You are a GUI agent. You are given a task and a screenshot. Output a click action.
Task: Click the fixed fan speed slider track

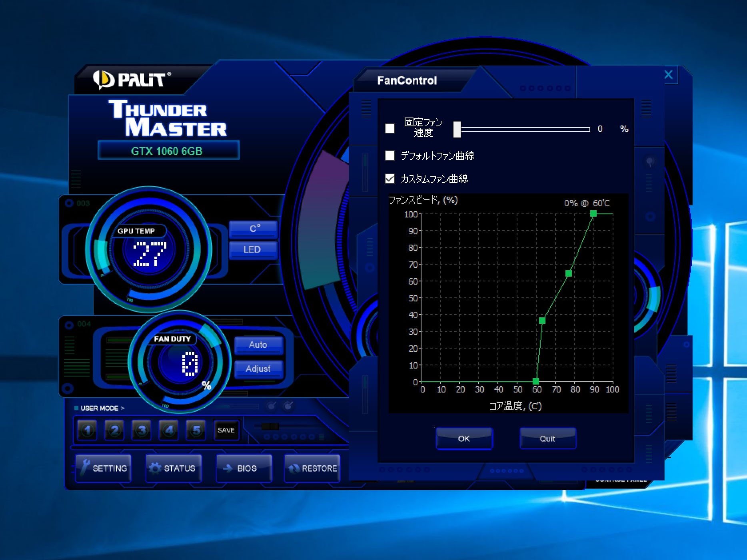click(x=525, y=130)
